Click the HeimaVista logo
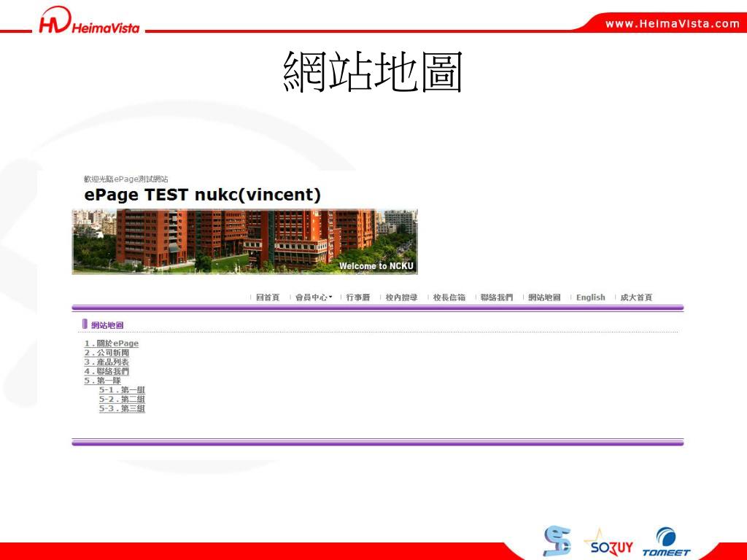The width and height of the screenshot is (747, 560). (x=89, y=21)
